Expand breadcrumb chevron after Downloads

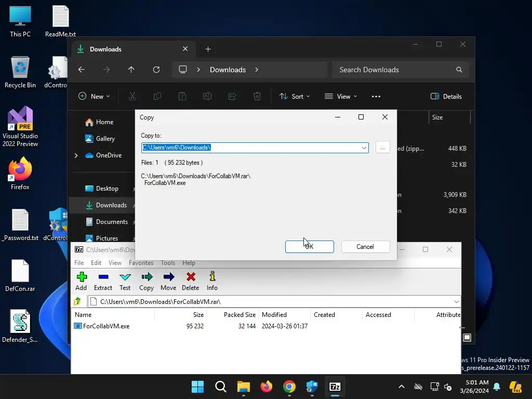pos(257,70)
